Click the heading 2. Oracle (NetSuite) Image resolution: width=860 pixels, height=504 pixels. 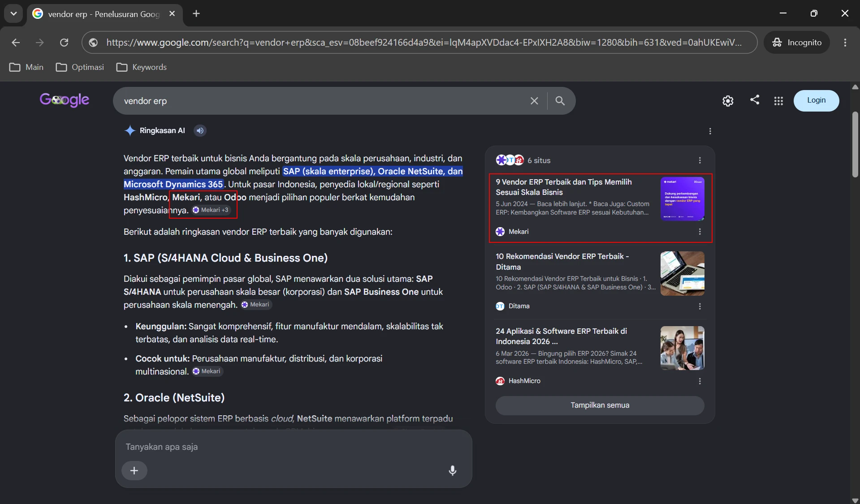pyautogui.click(x=174, y=398)
